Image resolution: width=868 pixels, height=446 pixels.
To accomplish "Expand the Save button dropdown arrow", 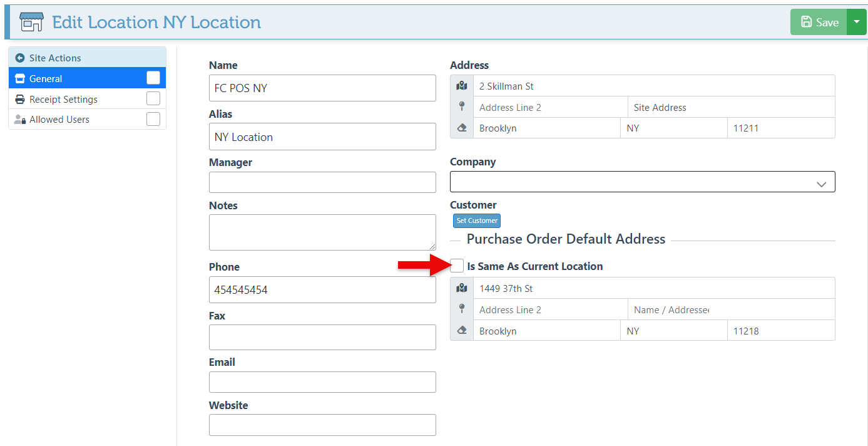I will (x=857, y=22).
